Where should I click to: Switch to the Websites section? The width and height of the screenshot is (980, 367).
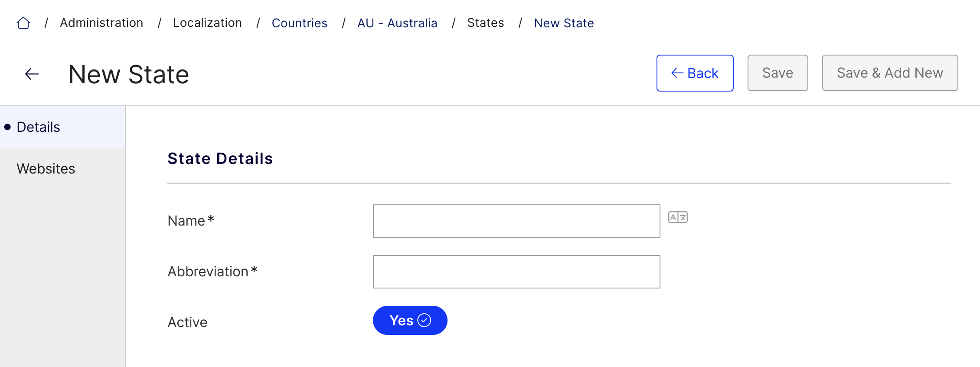pos(46,168)
